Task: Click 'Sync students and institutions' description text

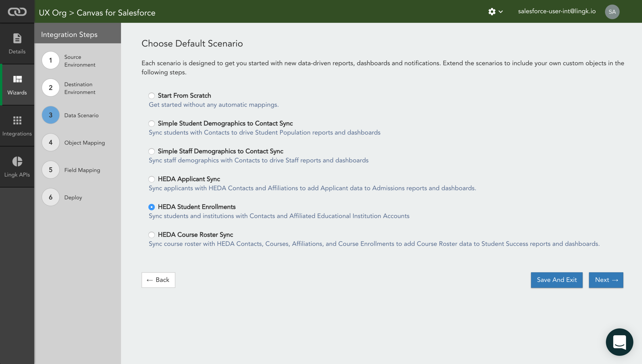Action: point(279,216)
